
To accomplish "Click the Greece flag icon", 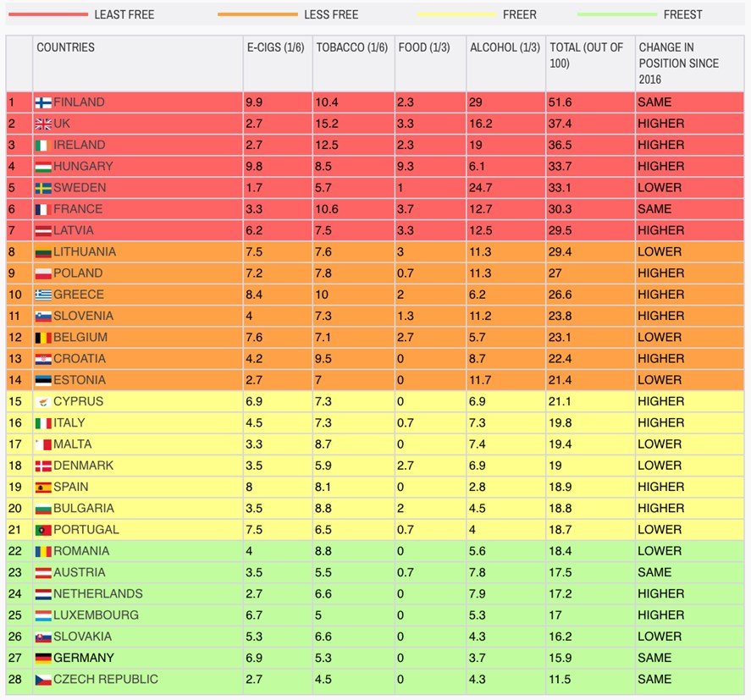I will (x=43, y=295).
